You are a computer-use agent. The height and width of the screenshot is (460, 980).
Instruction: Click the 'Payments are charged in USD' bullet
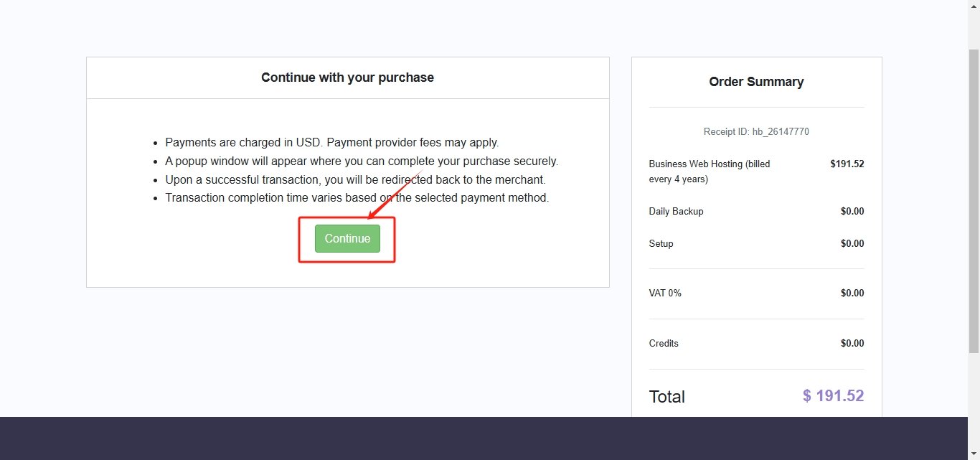coord(332,142)
